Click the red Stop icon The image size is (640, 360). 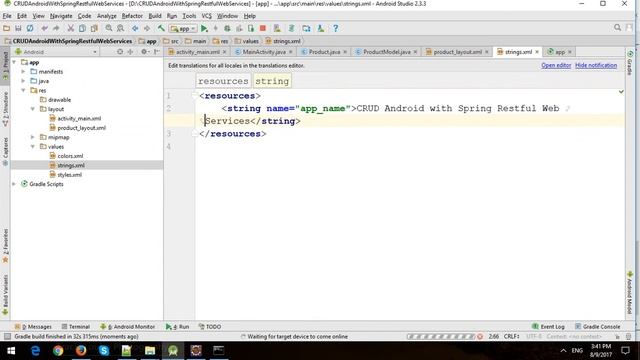coord(263,28)
